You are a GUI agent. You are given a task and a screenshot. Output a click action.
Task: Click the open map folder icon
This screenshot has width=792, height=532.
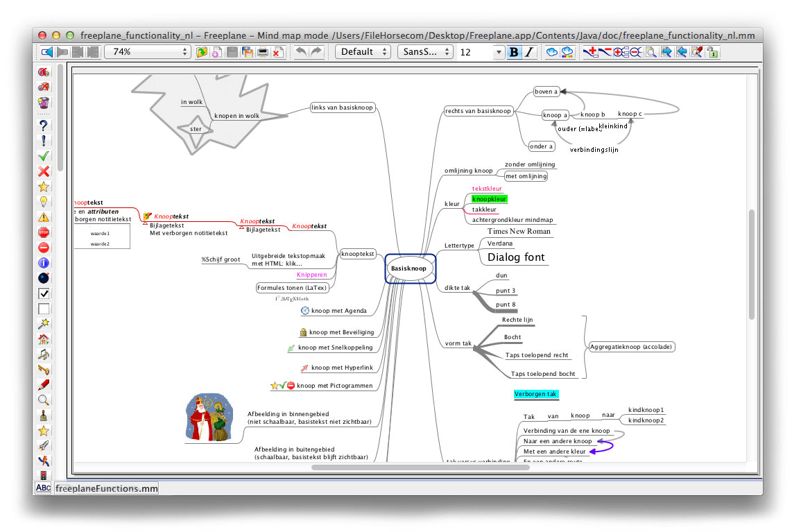202,52
